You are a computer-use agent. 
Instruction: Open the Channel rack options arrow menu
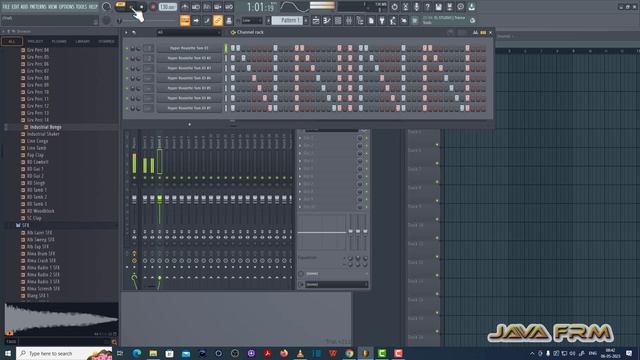tap(126, 32)
